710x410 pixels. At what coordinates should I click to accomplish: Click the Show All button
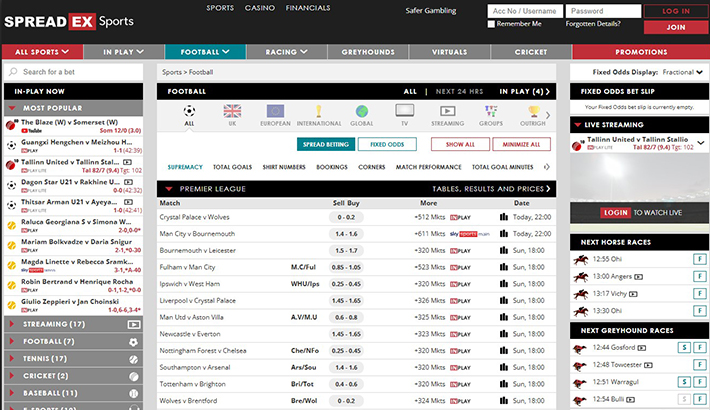(x=460, y=144)
